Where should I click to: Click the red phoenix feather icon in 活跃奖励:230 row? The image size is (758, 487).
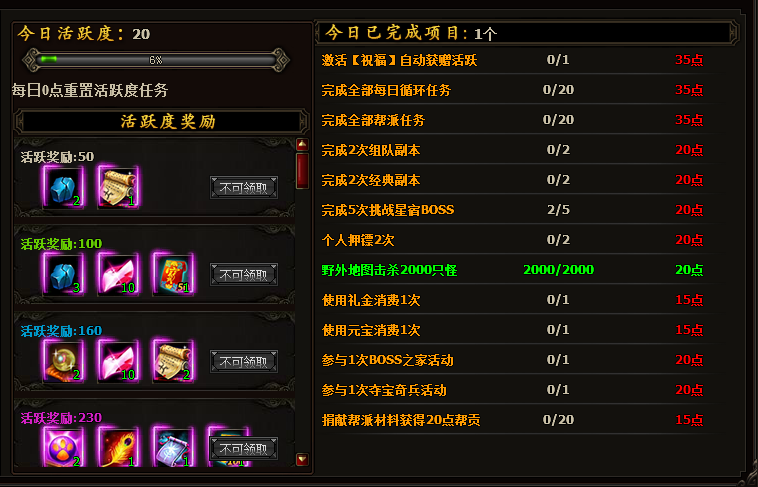coord(118,447)
